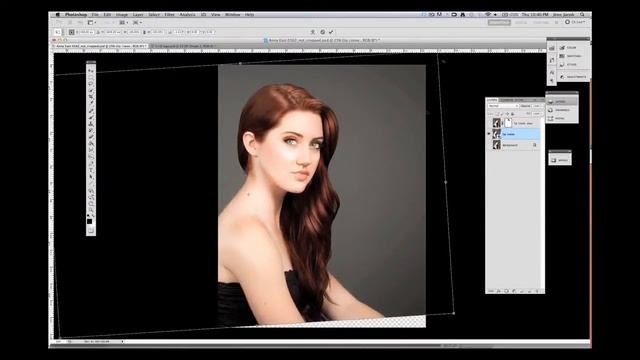640x360 pixels.
Task: Open the Window menu
Action: (233, 15)
